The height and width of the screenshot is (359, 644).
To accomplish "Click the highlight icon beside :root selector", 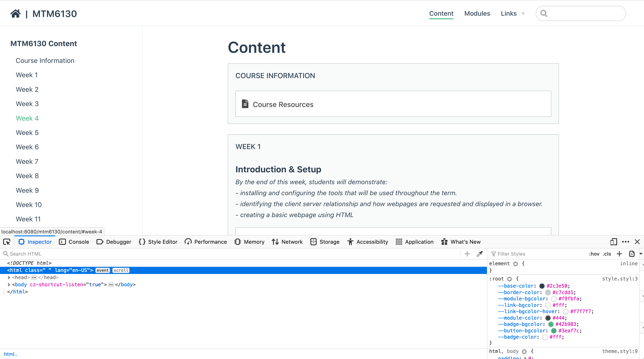I will [x=510, y=279].
